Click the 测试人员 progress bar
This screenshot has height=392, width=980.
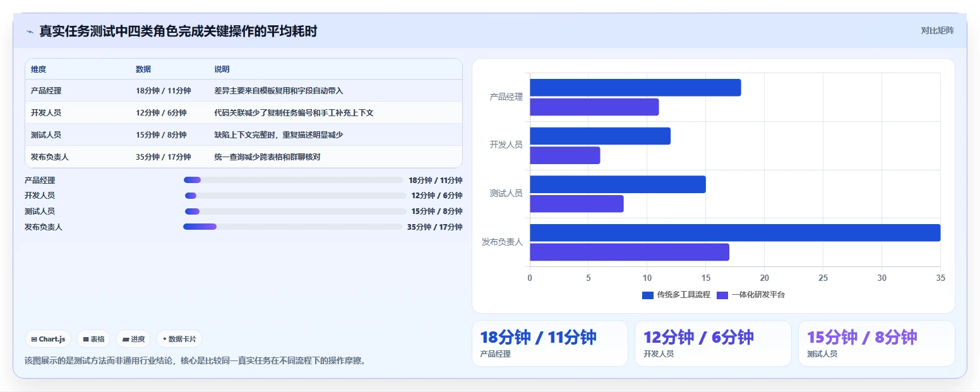point(296,211)
